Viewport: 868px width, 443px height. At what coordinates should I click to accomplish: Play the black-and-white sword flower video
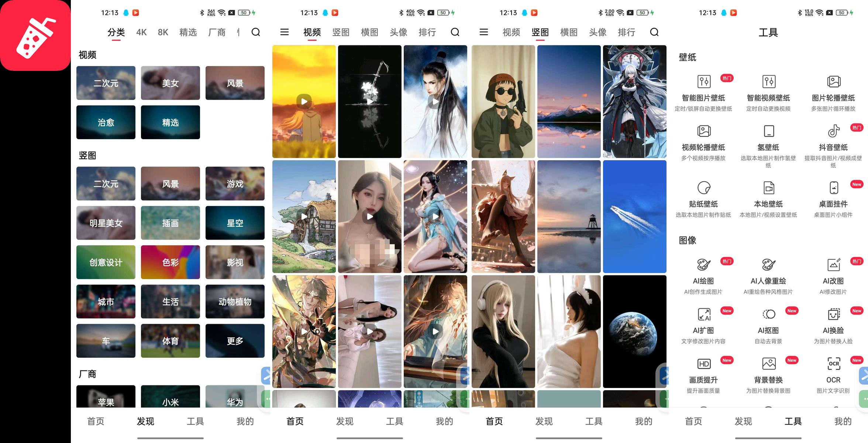[369, 102]
